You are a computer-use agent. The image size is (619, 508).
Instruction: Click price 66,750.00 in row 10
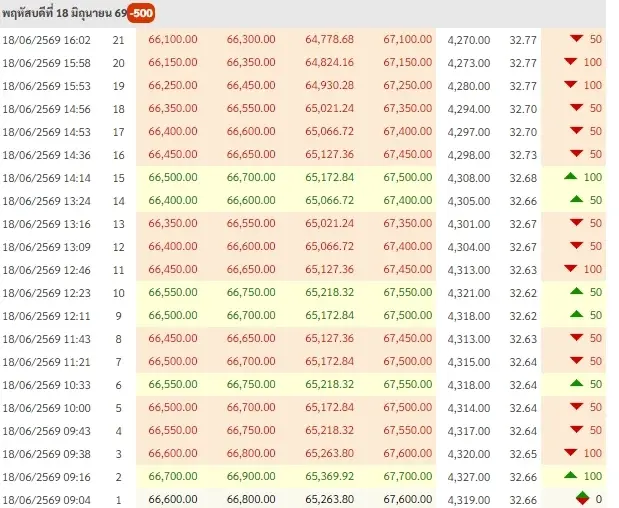251,292
